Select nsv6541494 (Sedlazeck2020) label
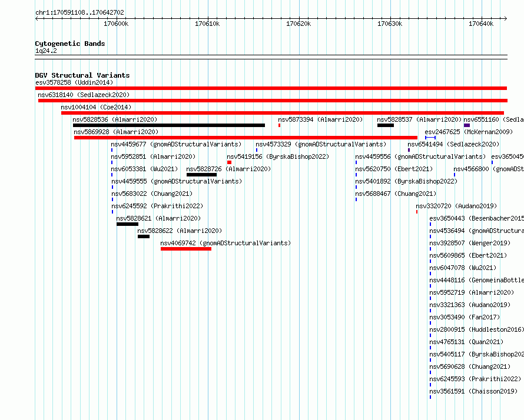 click(453, 144)
